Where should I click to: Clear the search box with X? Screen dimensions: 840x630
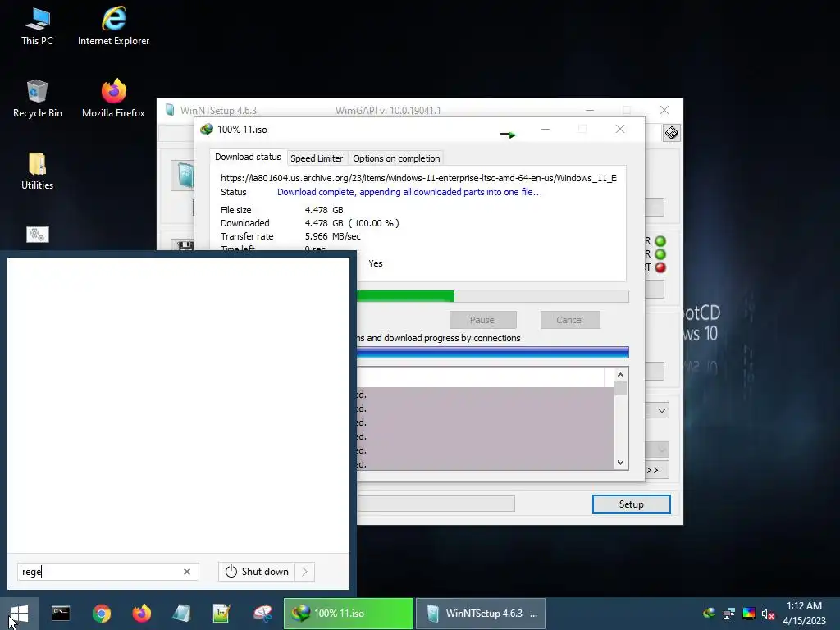(187, 572)
